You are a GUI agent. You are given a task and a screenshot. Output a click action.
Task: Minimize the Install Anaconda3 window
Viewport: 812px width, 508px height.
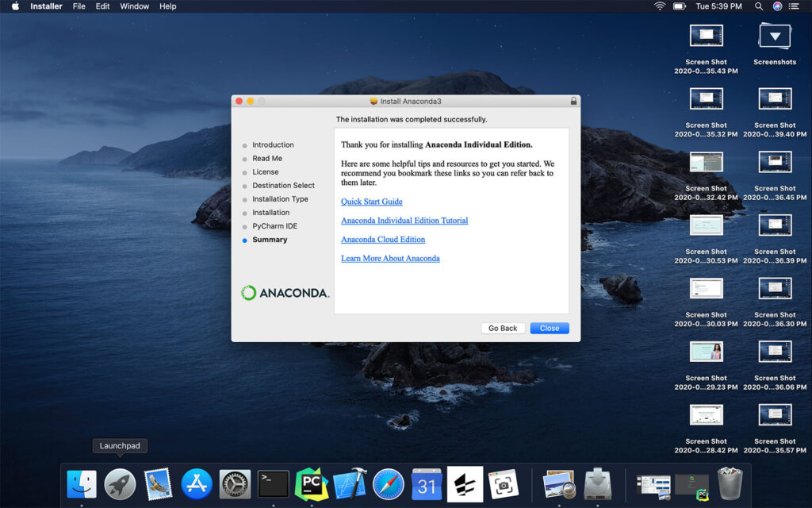click(x=250, y=101)
